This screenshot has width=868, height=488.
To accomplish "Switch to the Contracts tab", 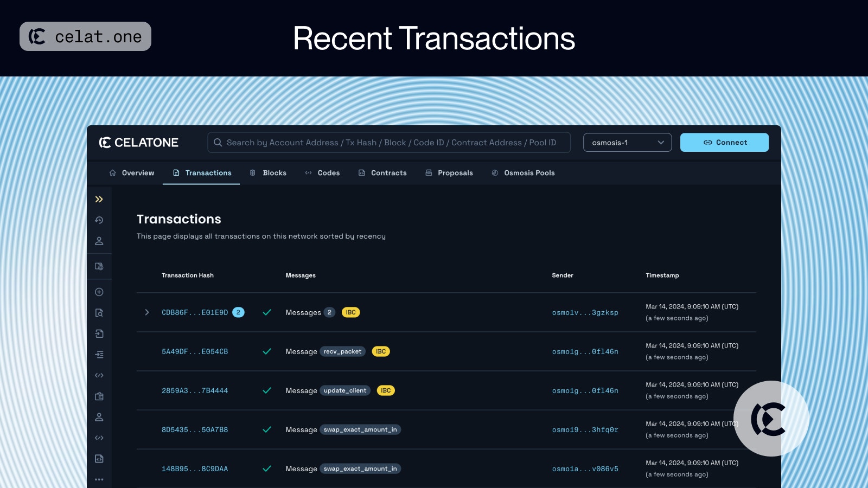I will [x=382, y=173].
